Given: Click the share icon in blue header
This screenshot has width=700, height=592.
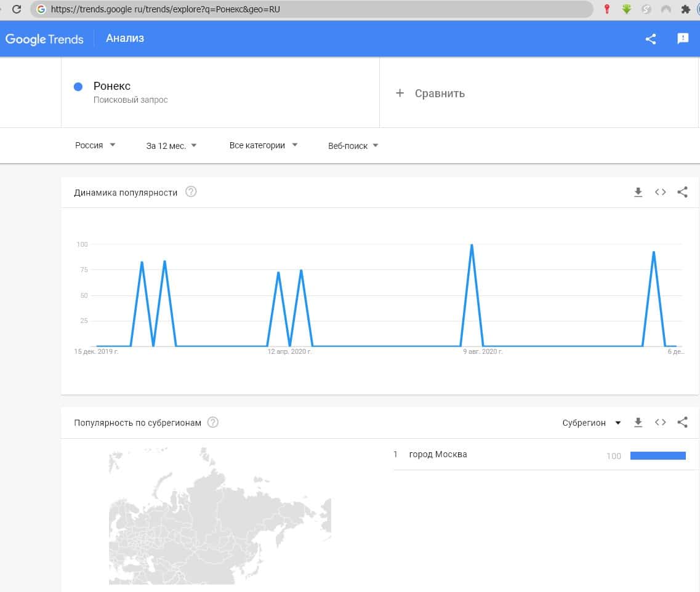Looking at the screenshot, I should pos(650,39).
